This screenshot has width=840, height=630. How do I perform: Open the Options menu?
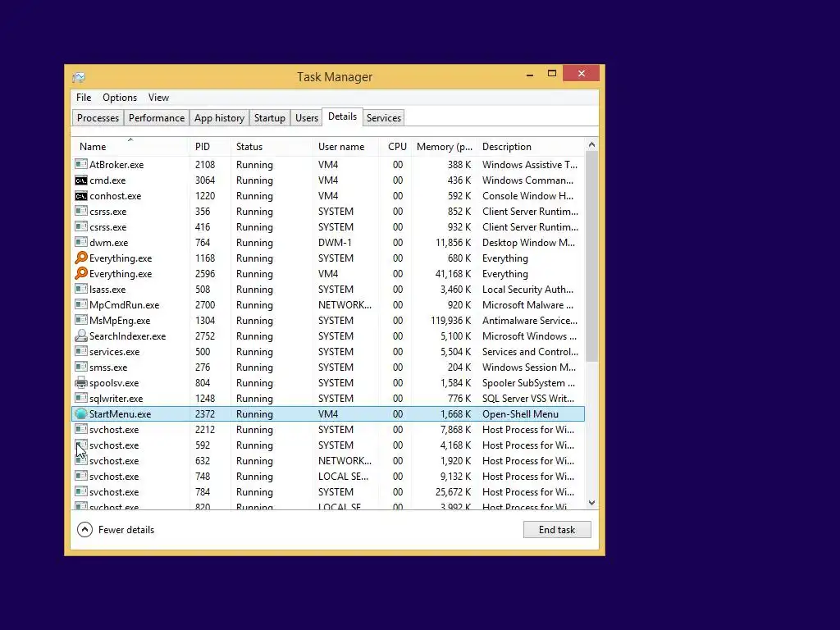[x=120, y=98]
